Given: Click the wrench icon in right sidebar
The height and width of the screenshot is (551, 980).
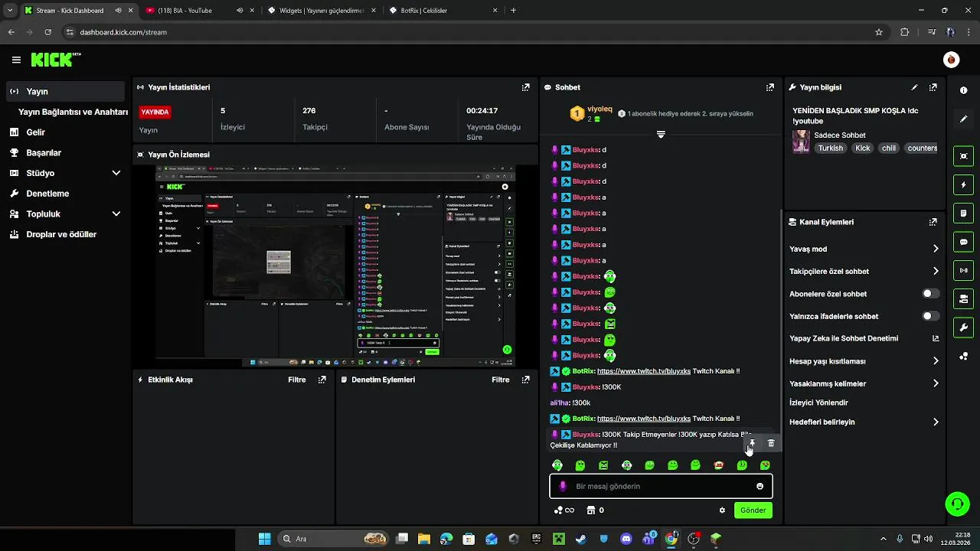Looking at the screenshot, I should [x=963, y=328].
